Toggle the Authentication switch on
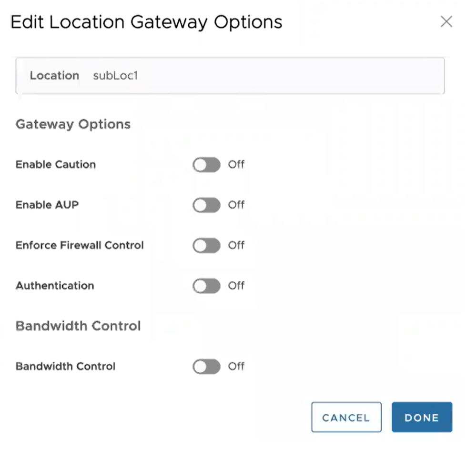476x458 pixels. point(206,286)
